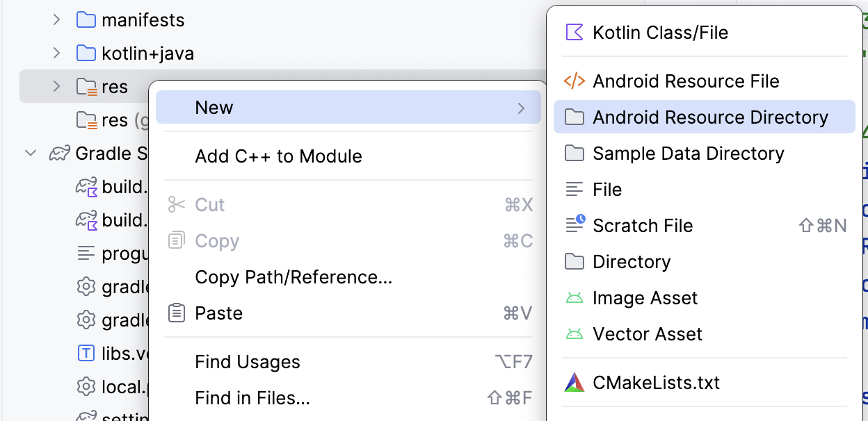Open the Vector Asset wizard
The image size is (868, 421).
(647, 333)
